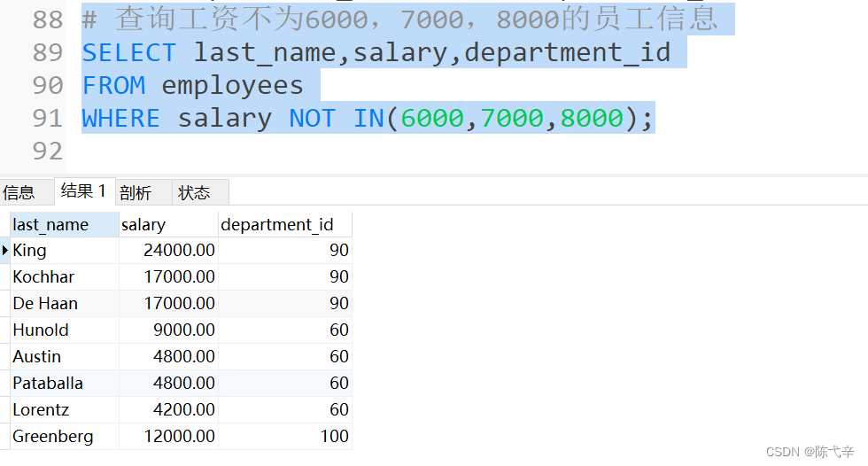Click the SELECT keyword in editor
This screenshot has width=868, height=466.
coord(129,53)
